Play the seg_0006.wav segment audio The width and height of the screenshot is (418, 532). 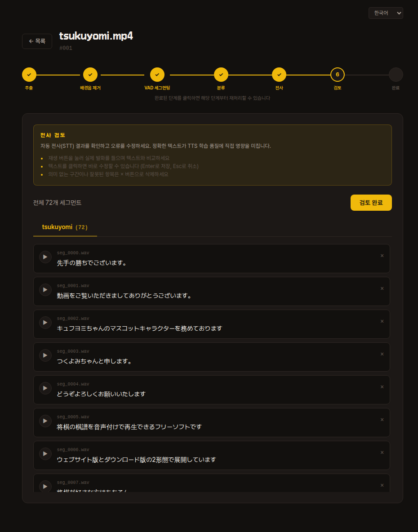45,453
